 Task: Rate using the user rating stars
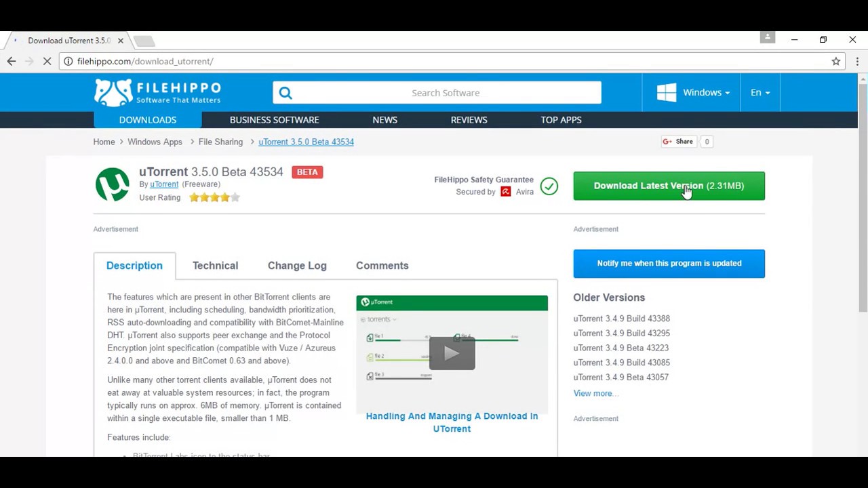pos(214,197)
